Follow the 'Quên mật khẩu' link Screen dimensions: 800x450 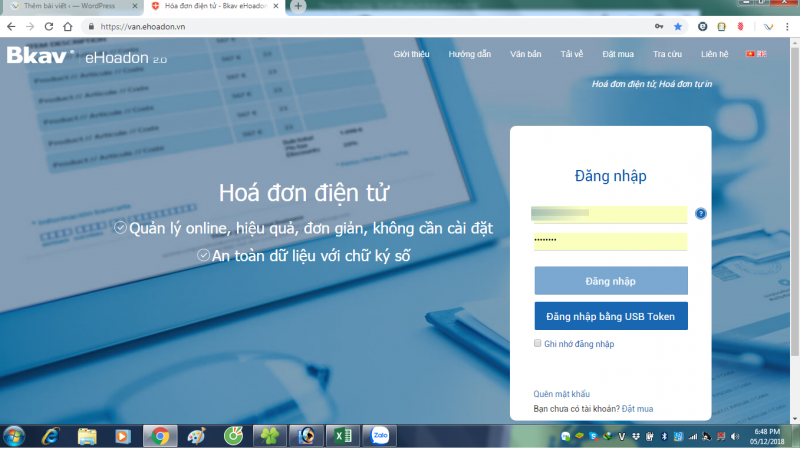pyautogui.click(x=561, y=394)
